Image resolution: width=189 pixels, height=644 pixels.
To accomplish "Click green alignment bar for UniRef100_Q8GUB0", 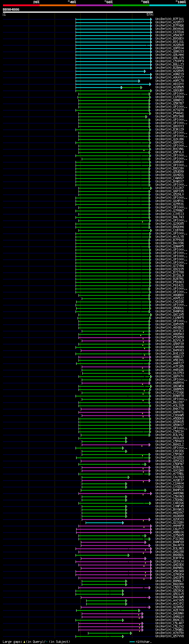I will click(114, 91).
